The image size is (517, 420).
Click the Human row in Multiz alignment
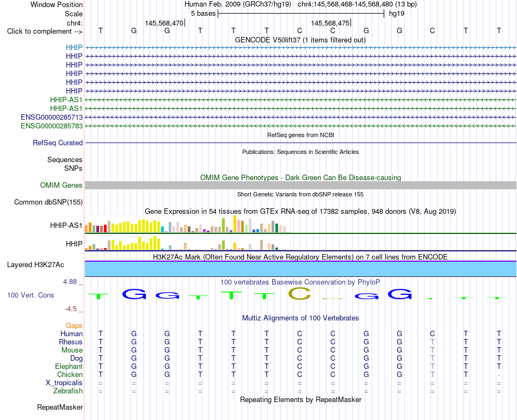tap(300, 333)
